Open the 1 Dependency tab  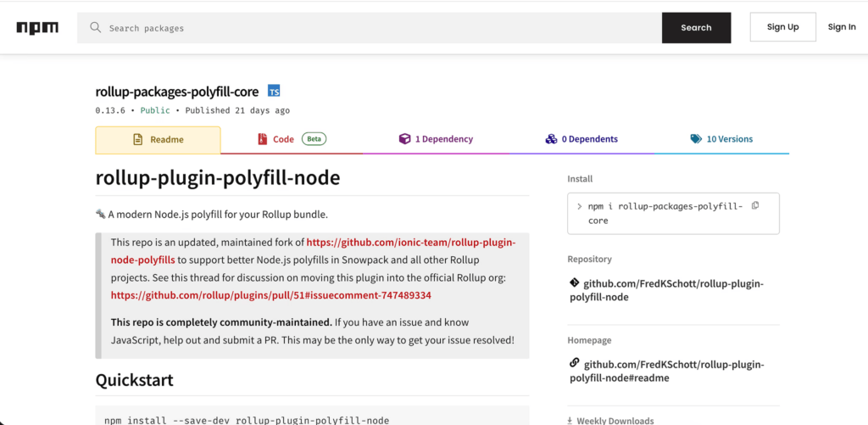coord(436,139)
